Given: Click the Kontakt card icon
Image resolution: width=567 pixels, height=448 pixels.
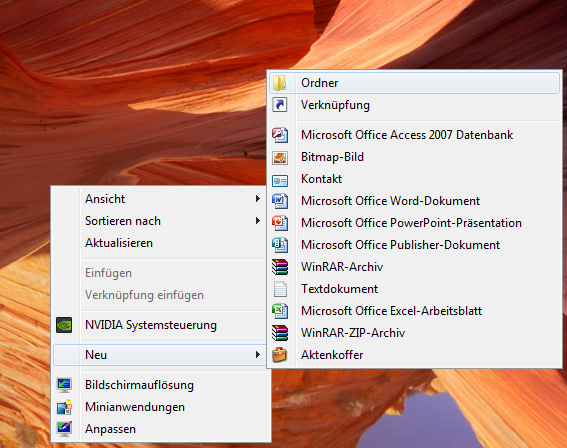Looking at the screenshot, I should (280, 180).
